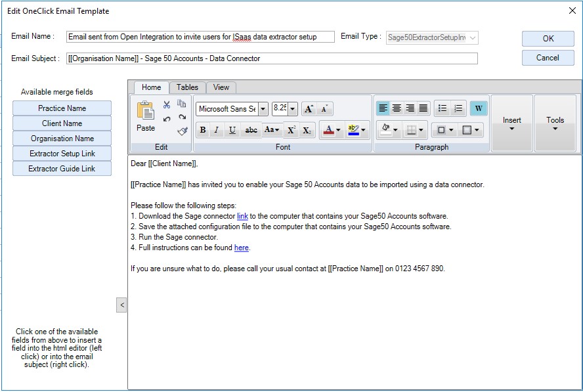Image resolution: width=583 pixels, height=392 pixels.
Task: Follow the 'here' instructions hyperlink
Action: pos(242,248)
